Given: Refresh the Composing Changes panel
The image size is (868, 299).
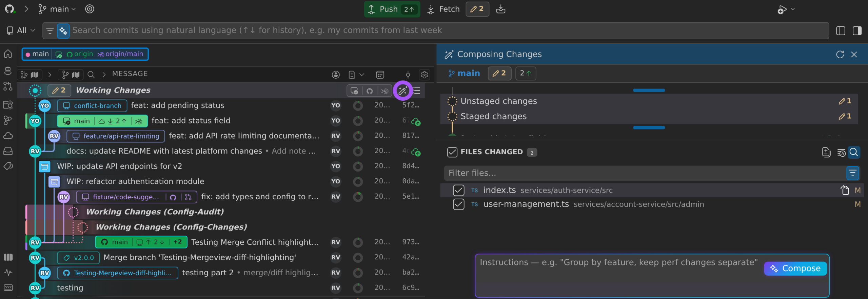Looking at the screenshot, I should [840, 54].
